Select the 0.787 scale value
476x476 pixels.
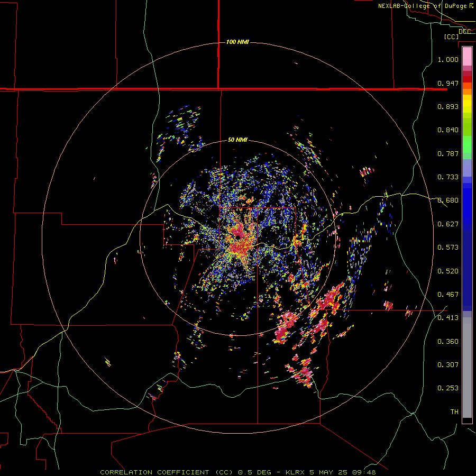(448, 153)
